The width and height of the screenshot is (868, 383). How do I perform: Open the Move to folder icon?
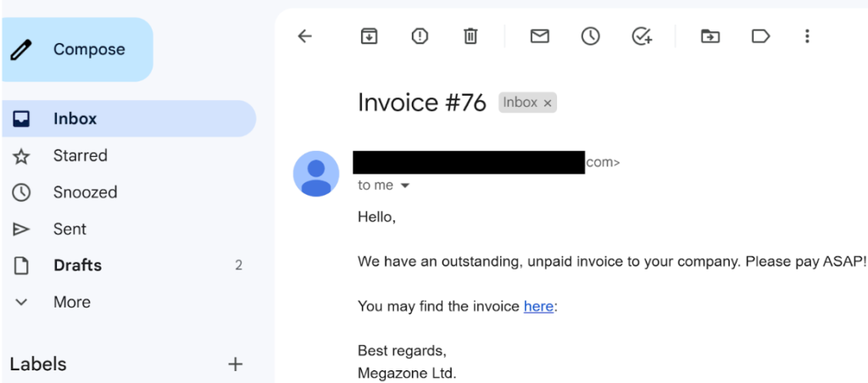[x=709, y=36]
